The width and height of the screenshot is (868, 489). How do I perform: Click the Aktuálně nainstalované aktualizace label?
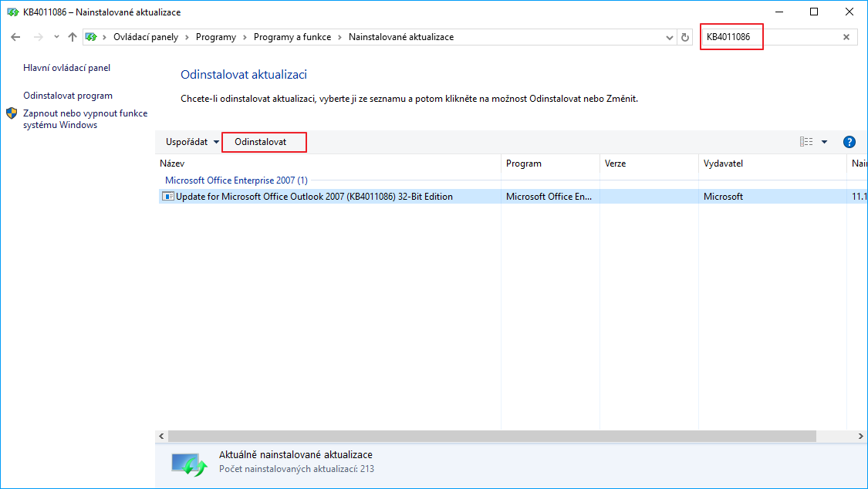[x=296, y=455]
